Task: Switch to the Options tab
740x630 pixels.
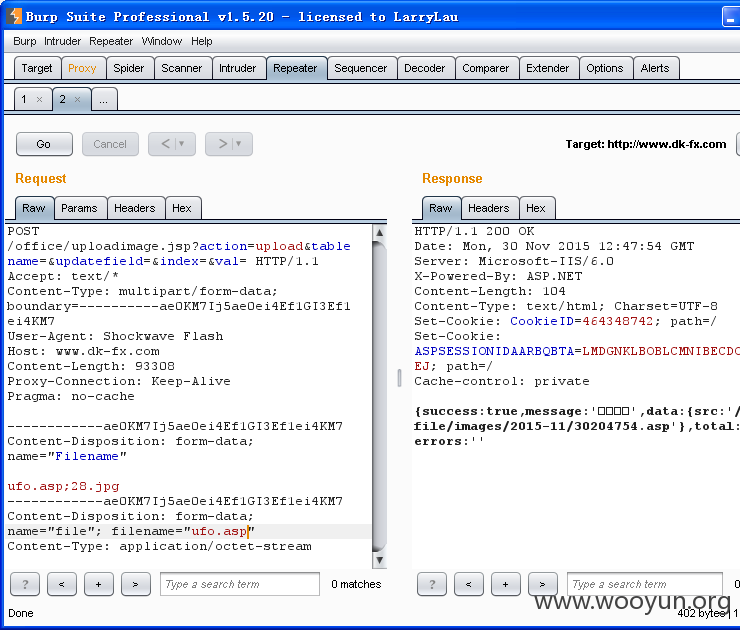Action: point(605,68)
